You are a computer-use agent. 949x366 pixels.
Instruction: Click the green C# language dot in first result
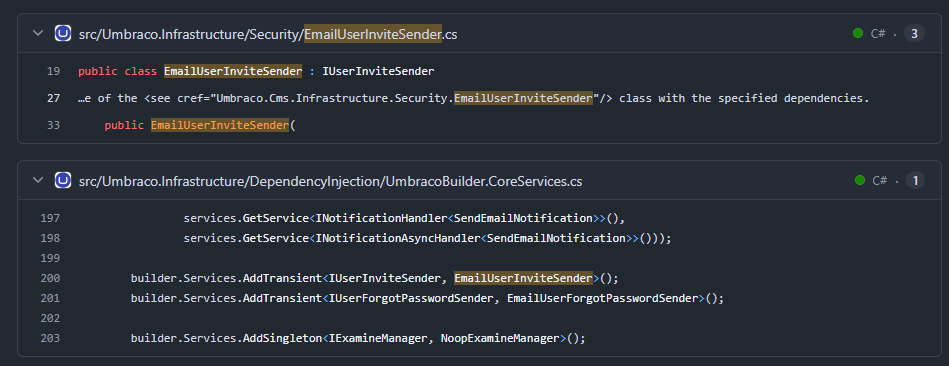[x=858, y=34]
